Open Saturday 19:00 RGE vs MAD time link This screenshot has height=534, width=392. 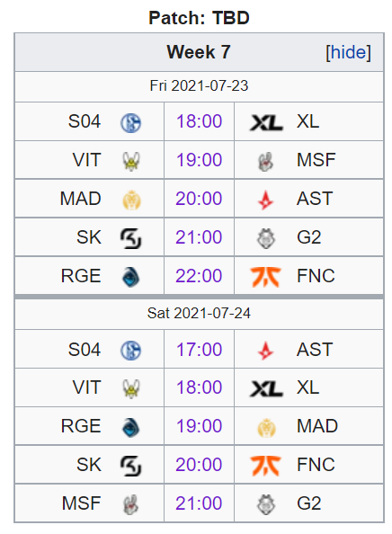point(200,426)
